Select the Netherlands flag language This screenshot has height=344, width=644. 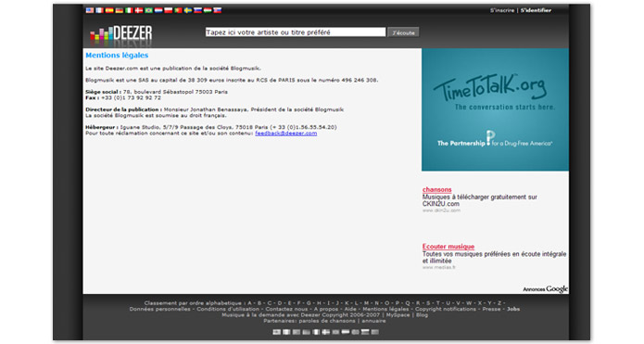point(158,10)
